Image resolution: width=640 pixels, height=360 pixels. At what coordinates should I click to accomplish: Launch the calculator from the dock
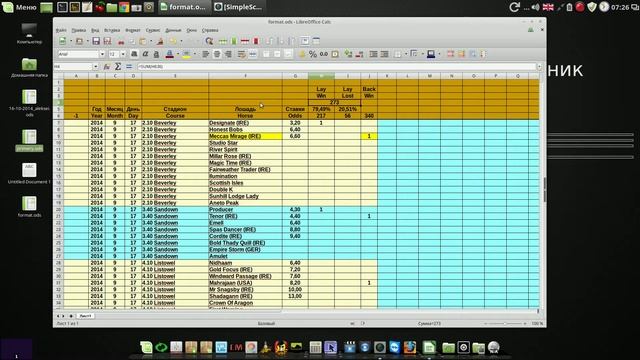tap(315, 347)
